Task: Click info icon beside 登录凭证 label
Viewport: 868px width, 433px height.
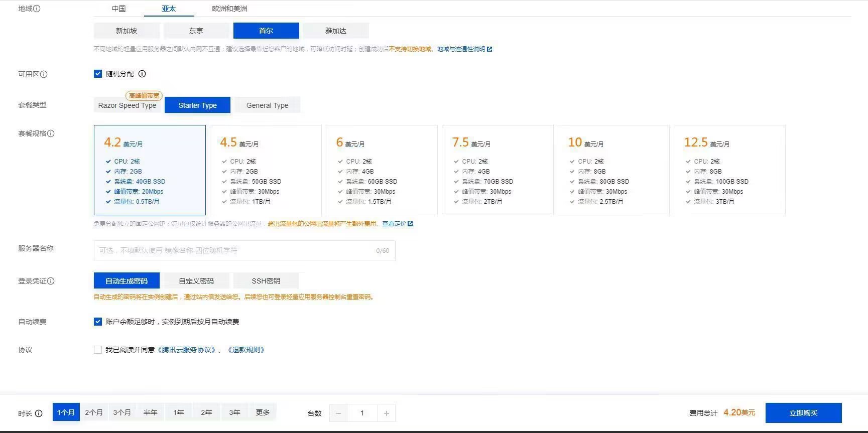Action: click(x=51, y=281)
